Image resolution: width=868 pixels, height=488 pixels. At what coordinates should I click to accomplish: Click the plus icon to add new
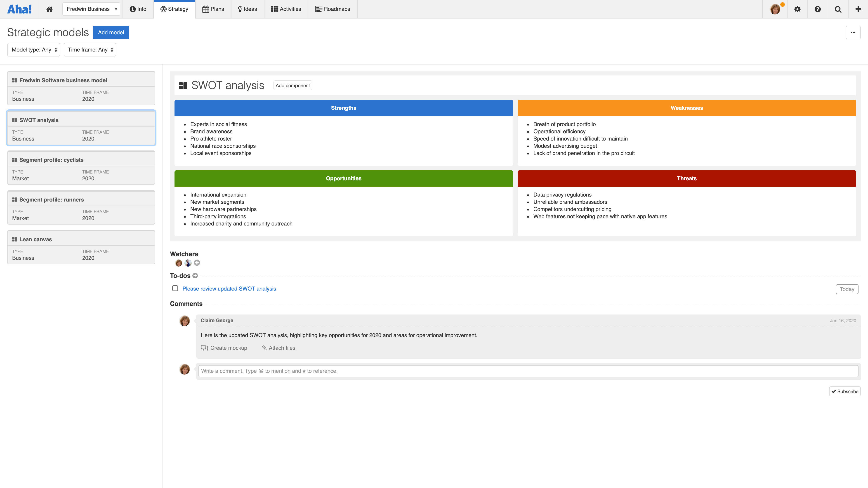tap(858, 9)
